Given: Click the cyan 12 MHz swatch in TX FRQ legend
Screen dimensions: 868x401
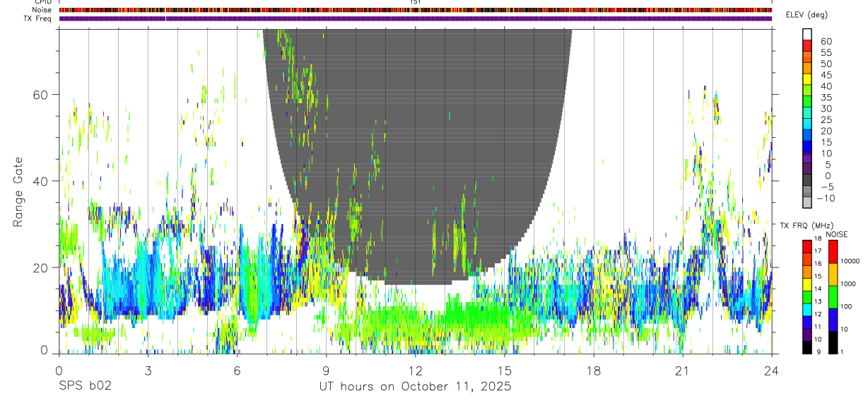Looking at the screenshot, I should point(807,310).
